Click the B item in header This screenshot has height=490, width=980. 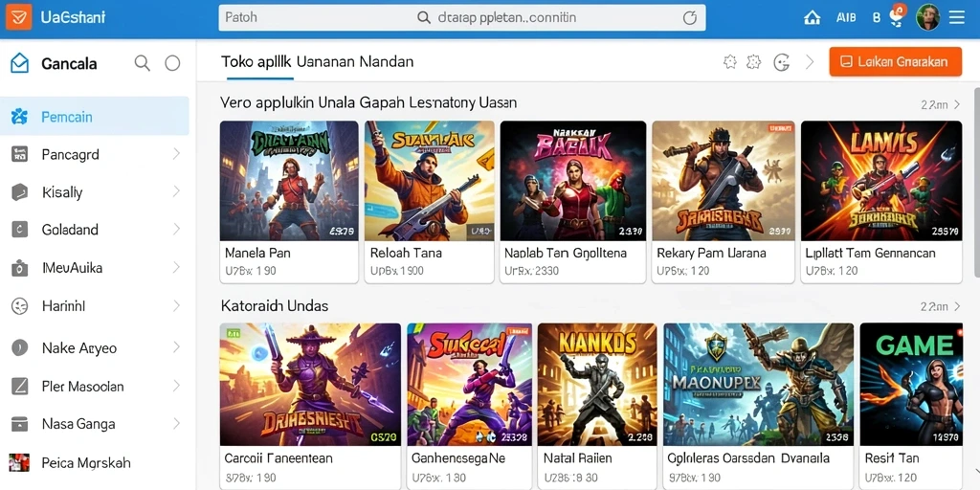tap(877, 17)
